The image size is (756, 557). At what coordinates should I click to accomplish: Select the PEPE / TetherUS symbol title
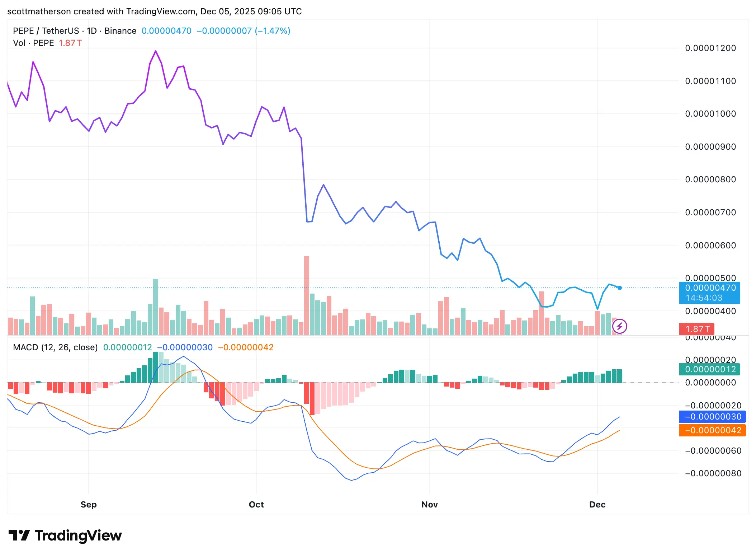(46, 31)
